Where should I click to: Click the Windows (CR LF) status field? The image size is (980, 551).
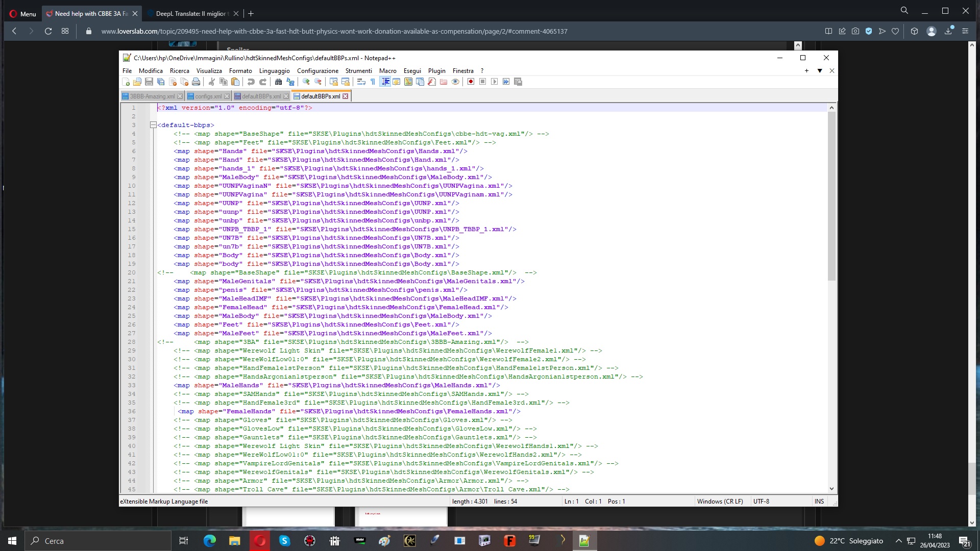tap(720, 502)
